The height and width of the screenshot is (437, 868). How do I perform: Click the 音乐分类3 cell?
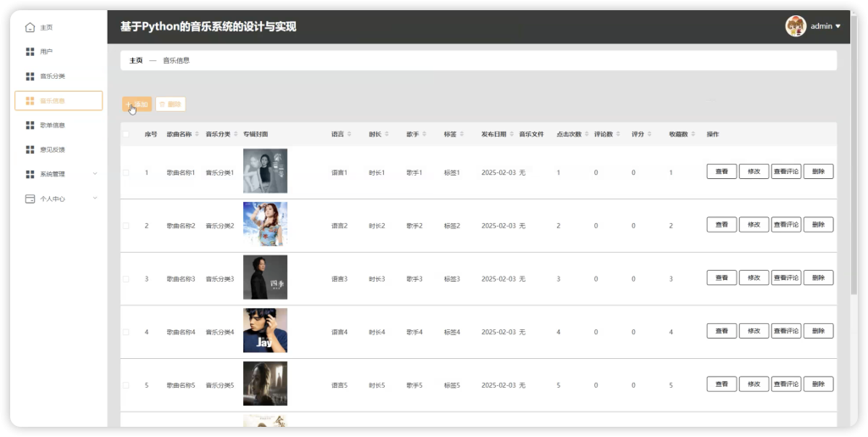point(220,279)
